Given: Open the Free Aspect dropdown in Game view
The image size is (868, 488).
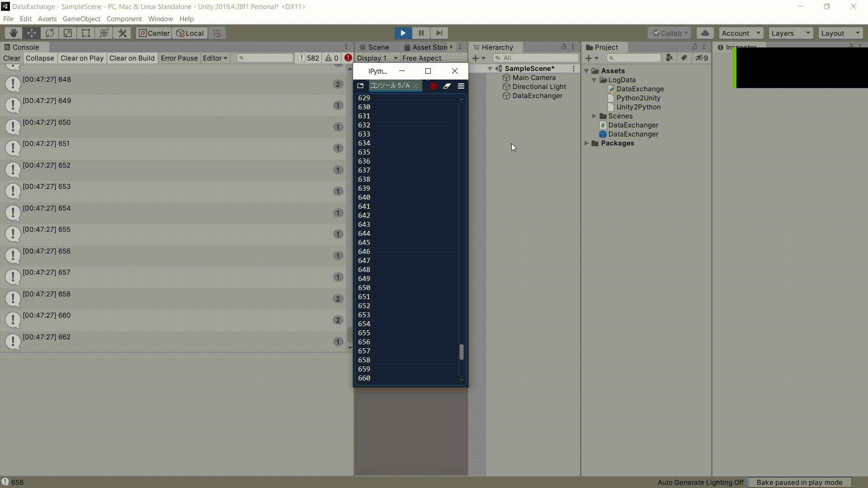Looking at the screenshot, I should (422, 58).
